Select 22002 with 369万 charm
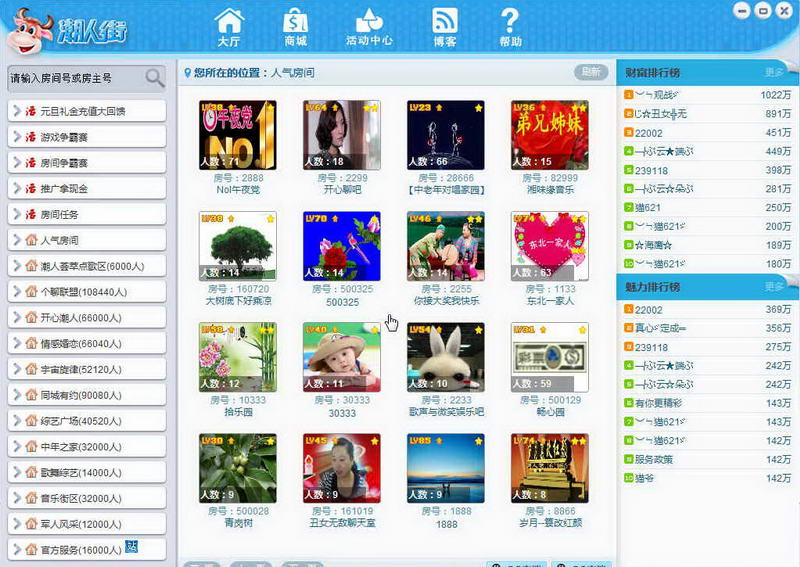The width and height of the screenshot is (800, 567). [x=707, y=310]
